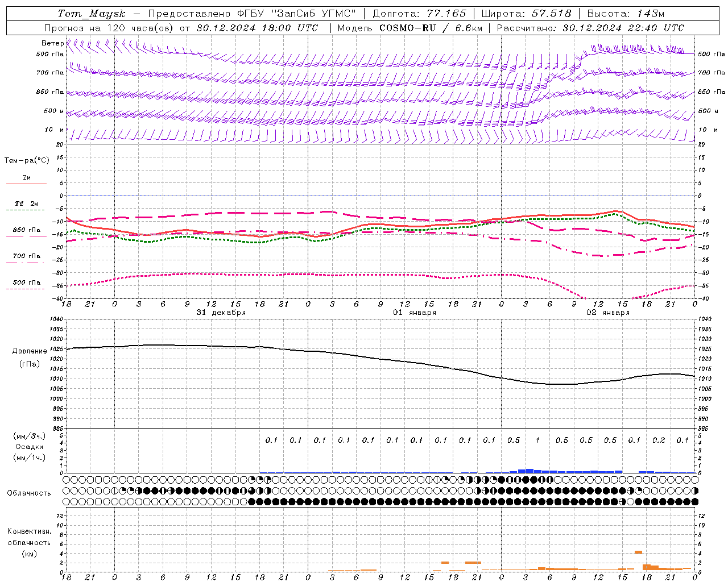
Task: Click the precipitation value 1 in 3-hour row
Action: pyautogui.click(x=537, y=440)
